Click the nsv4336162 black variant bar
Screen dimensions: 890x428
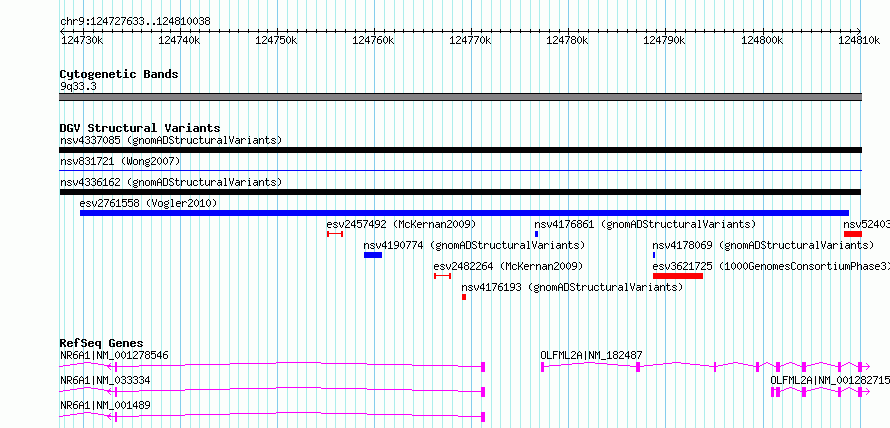[460, 192]
